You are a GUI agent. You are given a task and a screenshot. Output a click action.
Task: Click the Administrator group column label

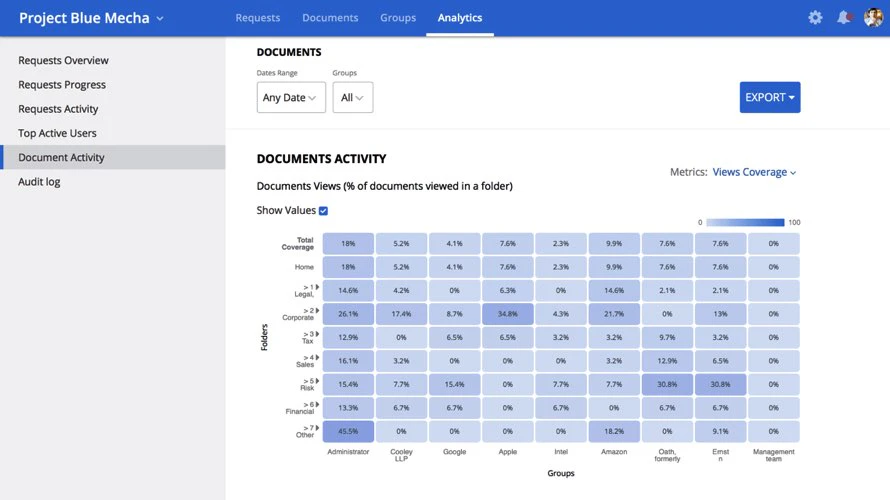pos(348,452)
